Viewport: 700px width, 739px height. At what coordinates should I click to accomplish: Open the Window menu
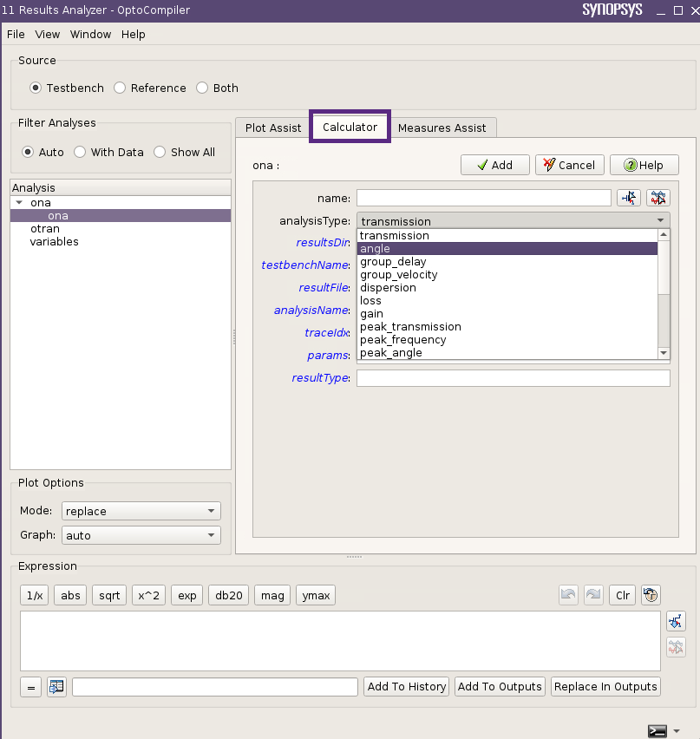click(x=90, y=35)
